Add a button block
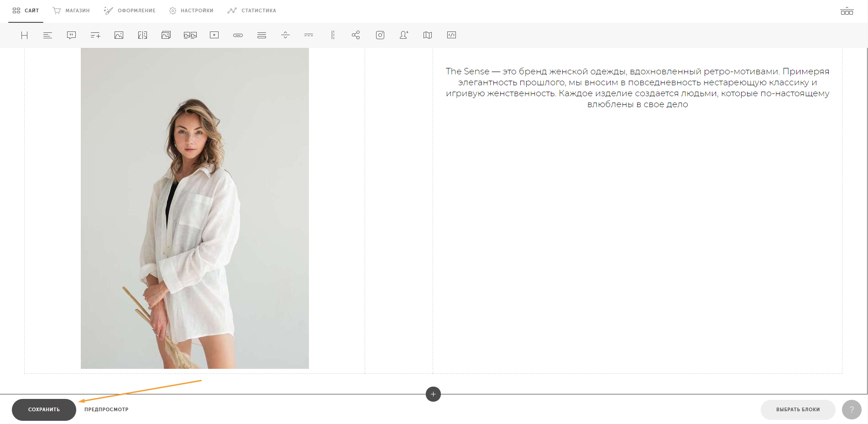The width and height of the screenshot is (868, 424). pyautogui.click(x=238, y=35)
